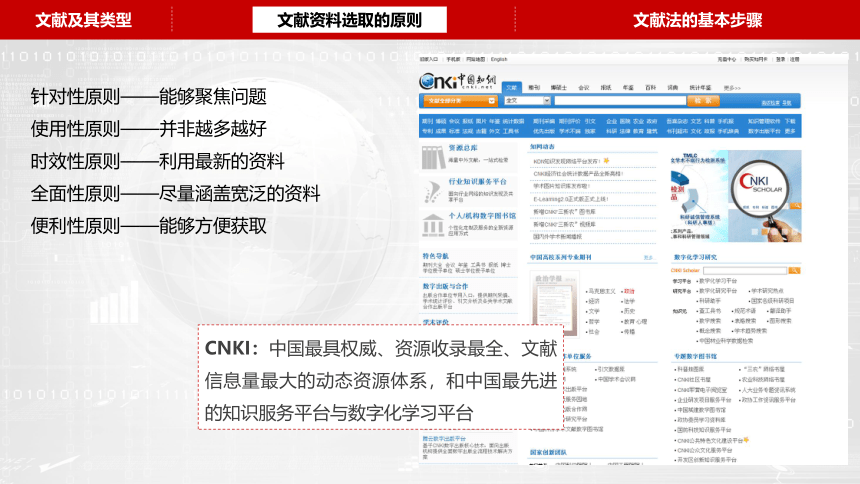The height and width of the screenshot is (484, 860).
Task: Open the 资源总库 heading link
Action: 463,148
